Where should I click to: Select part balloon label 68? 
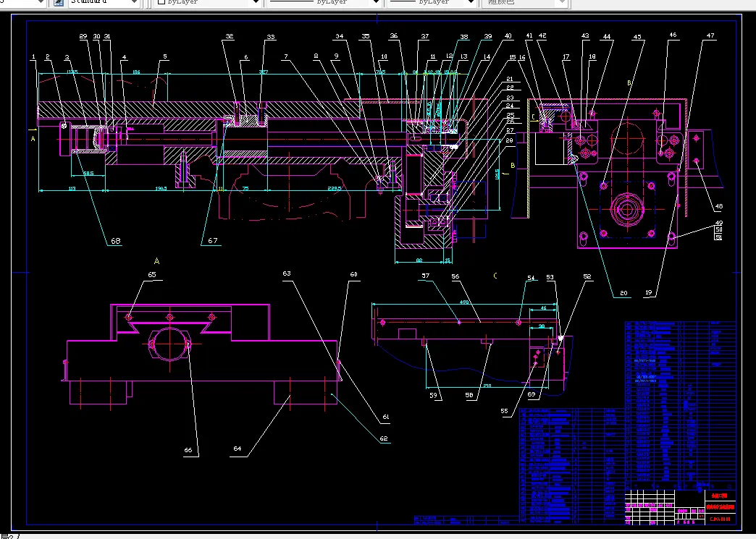(x=116, y=241)
